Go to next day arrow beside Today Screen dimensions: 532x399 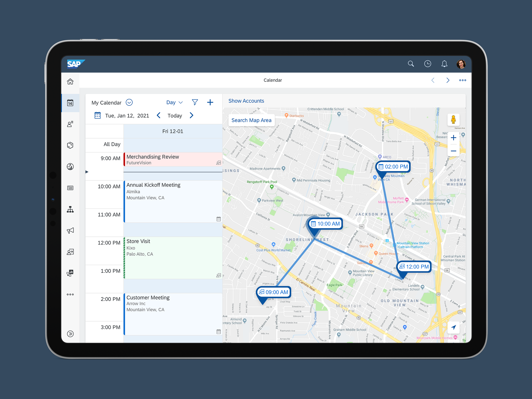[x=191, y=116]
